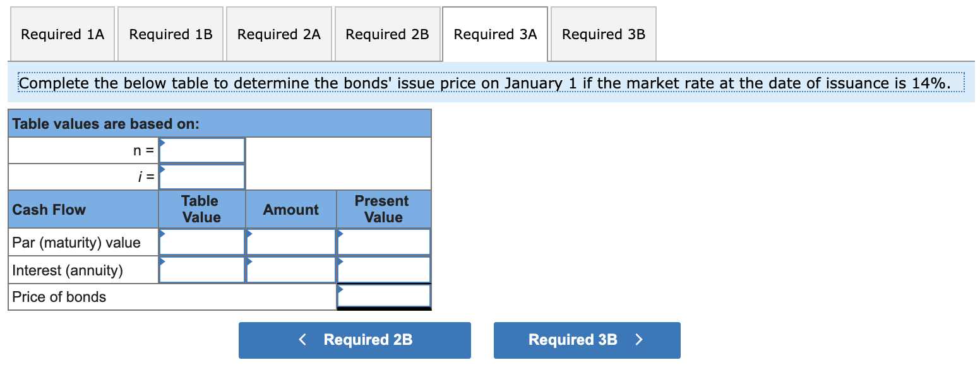The height and width of the screenshot is (384, 980).
Task: Switch to the Required 3B tab
Action: (603, 34)
